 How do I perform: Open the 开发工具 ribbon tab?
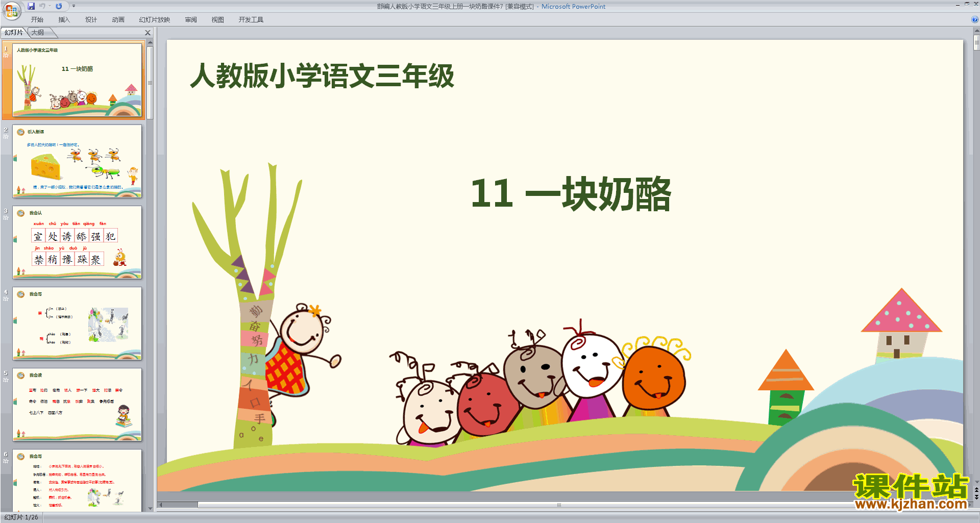click(x=251, y=20)
